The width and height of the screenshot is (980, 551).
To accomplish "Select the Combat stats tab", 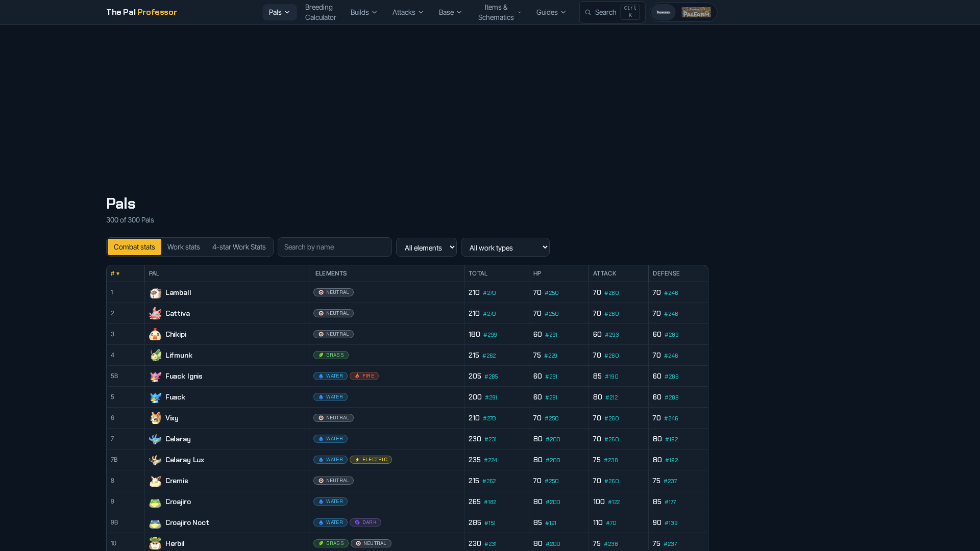I will point(134,247).
